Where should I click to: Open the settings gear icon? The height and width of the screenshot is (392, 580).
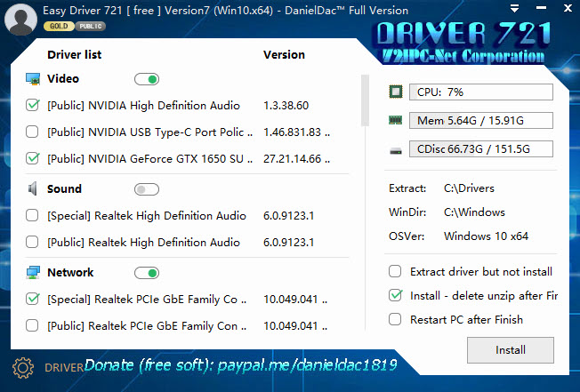tap(23, 368)
